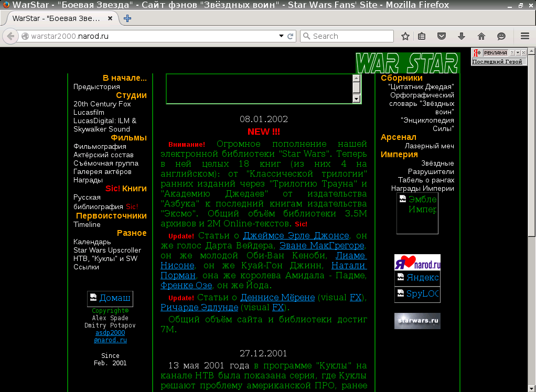Focus the Search input field
Image resolution: width=536 pixels, height=392 pixels.
click(347, 36)
